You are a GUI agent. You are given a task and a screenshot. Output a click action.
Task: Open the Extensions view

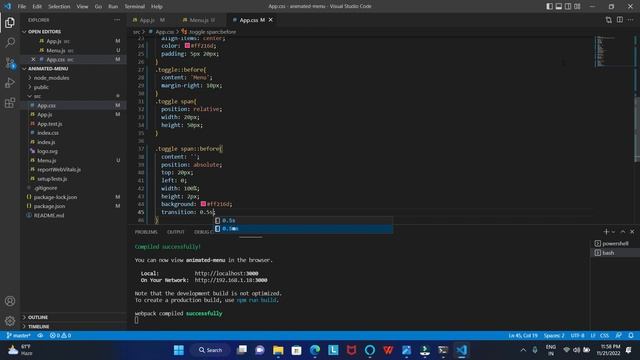point(10,102)
